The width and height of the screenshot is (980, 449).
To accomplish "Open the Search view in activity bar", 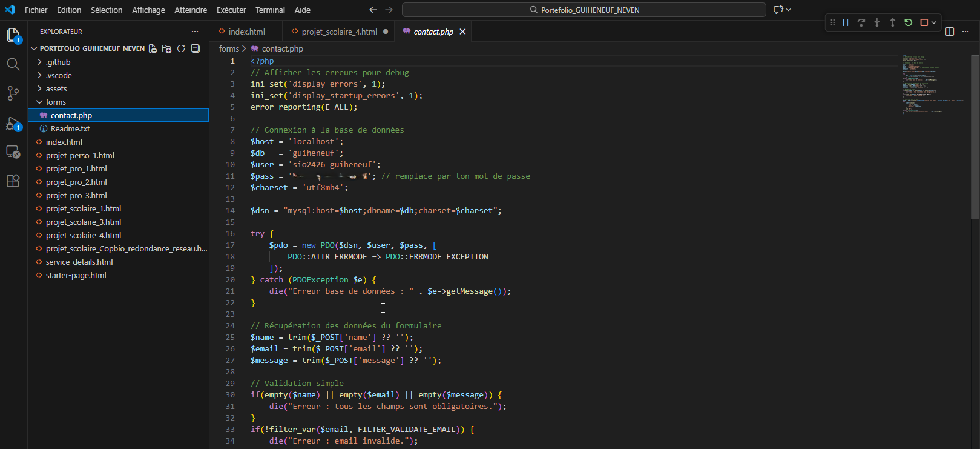I will point(13,64).
